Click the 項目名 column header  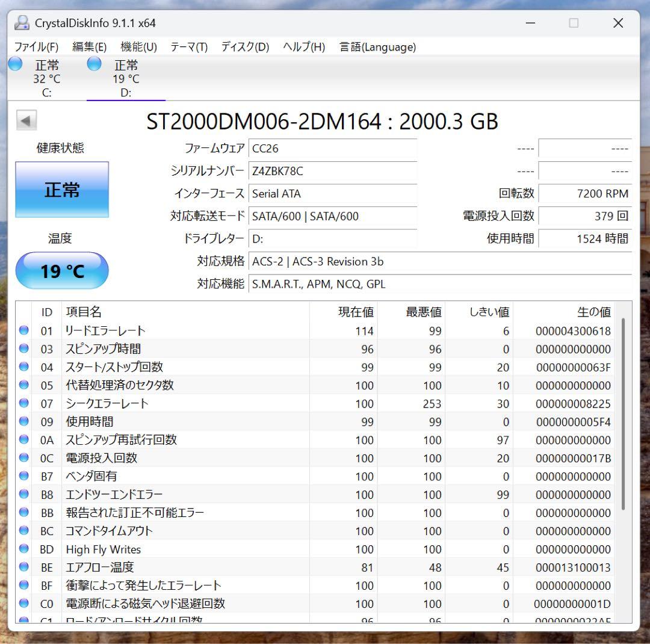(186, 312)
